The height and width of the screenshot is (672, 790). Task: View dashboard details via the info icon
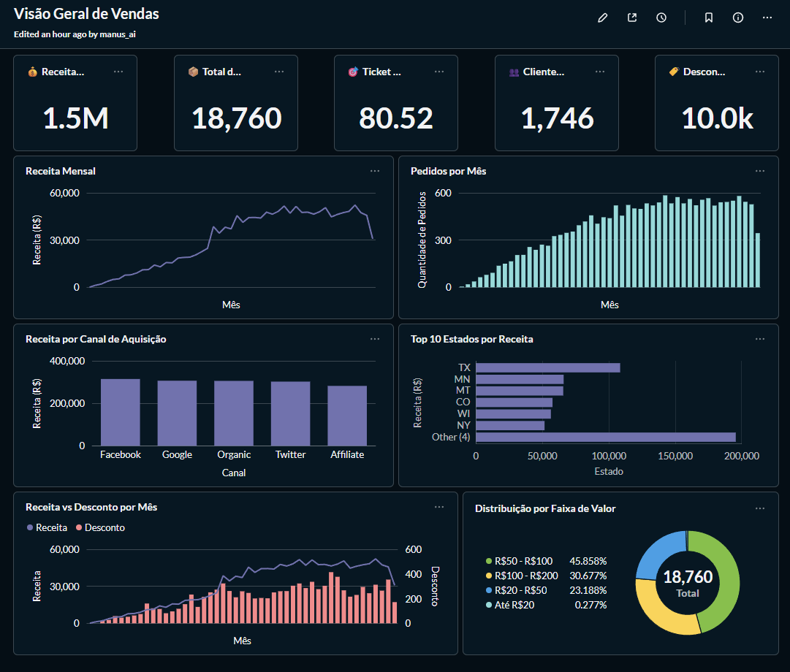(737, 18)
